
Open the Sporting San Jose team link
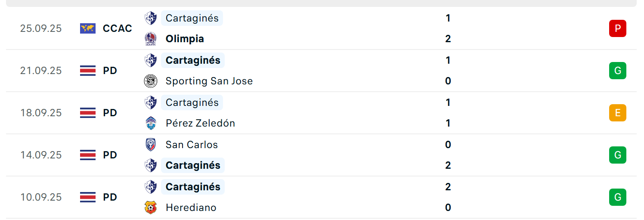(209, 81)
